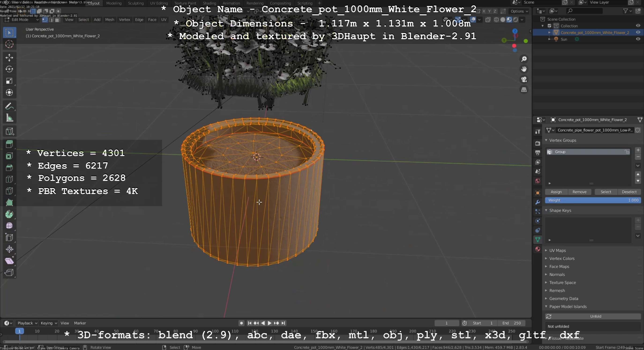This screenshot has width=644, height=350.
Task: Switch to the Modeling workspace tab
Action: [x=114, y=3]
